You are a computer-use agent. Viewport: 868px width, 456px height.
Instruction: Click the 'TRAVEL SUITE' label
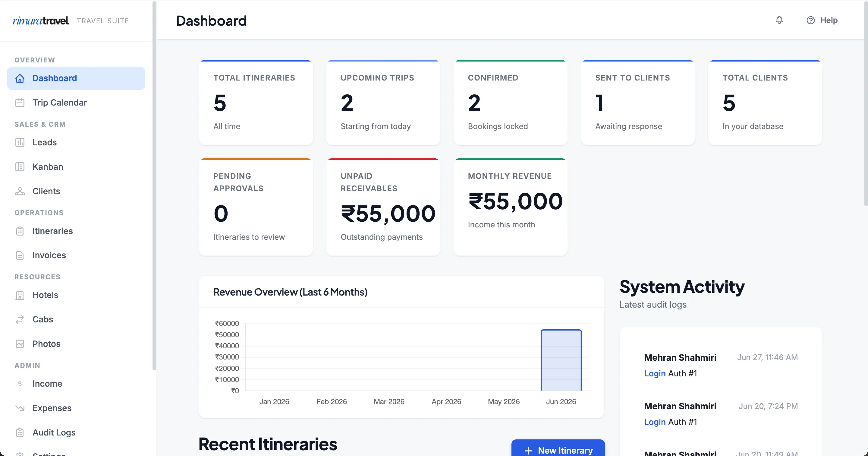coord(103,21)
